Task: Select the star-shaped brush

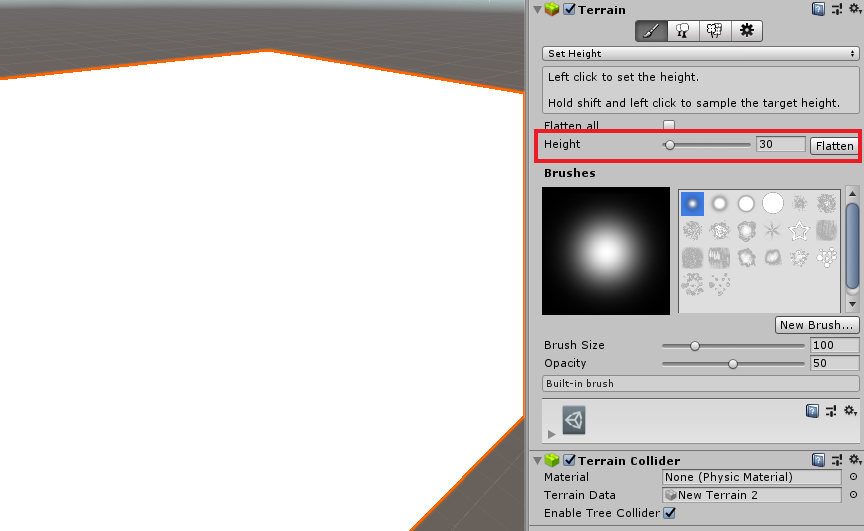Action: [x=799, y=230]
